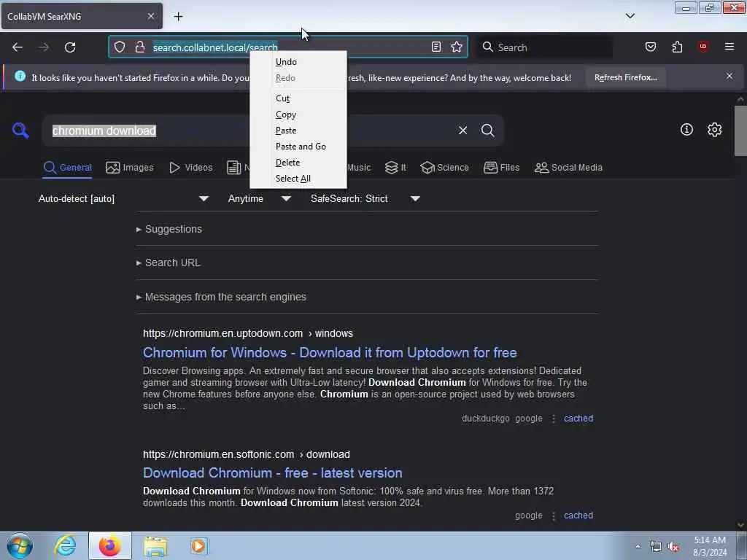Viewport: 747px width, 560px height.
Task: Click the muted volume tray icon
Action: click(x=673, y=547)
